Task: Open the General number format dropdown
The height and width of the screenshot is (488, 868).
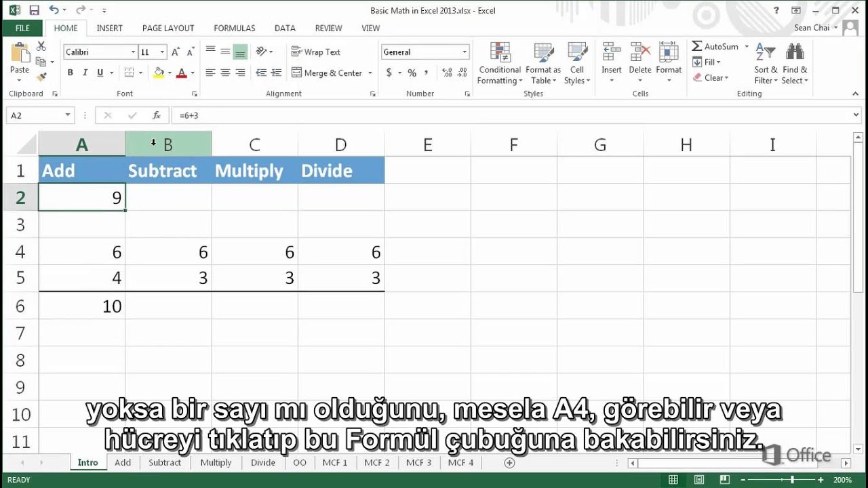Action: (x=465, y=52)
